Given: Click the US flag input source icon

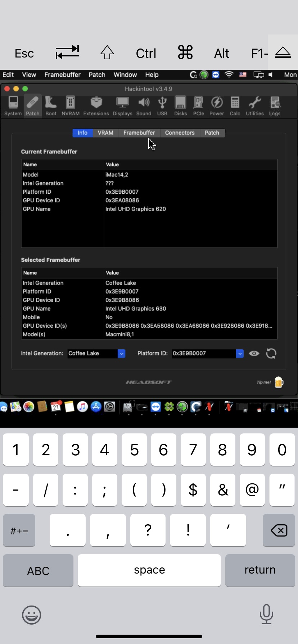Looking at the screenshot, I should click(243, 75).
